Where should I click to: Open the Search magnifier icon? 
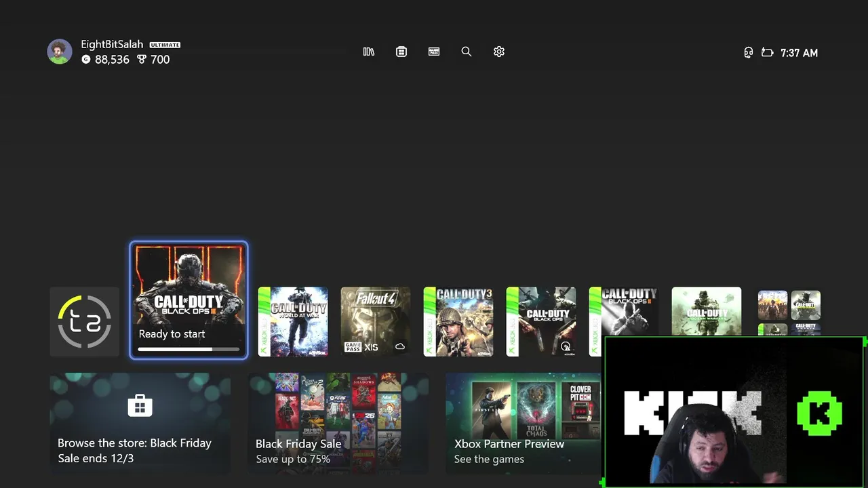pyautogui.click(x=467, y=52)
